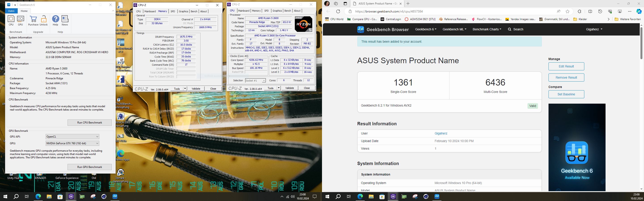The image size is (644, 201).
Task: Show hidden system tray icons
Action: click(x=282, y=197)
